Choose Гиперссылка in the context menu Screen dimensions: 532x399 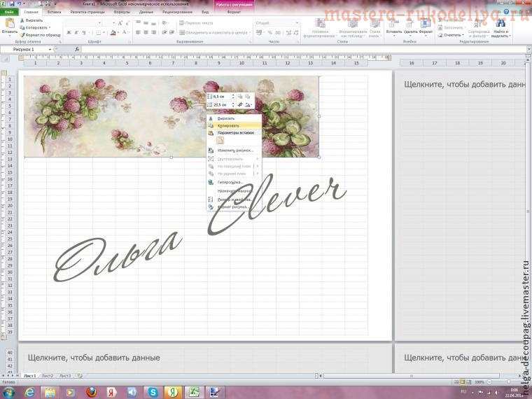(234, 182)
